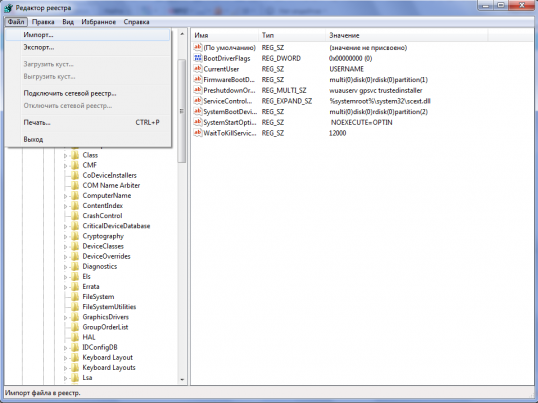The height and width of the screenshot is (403, 538).
Task: Expand the Cryptography key arrow
Action: coord(65,237)
